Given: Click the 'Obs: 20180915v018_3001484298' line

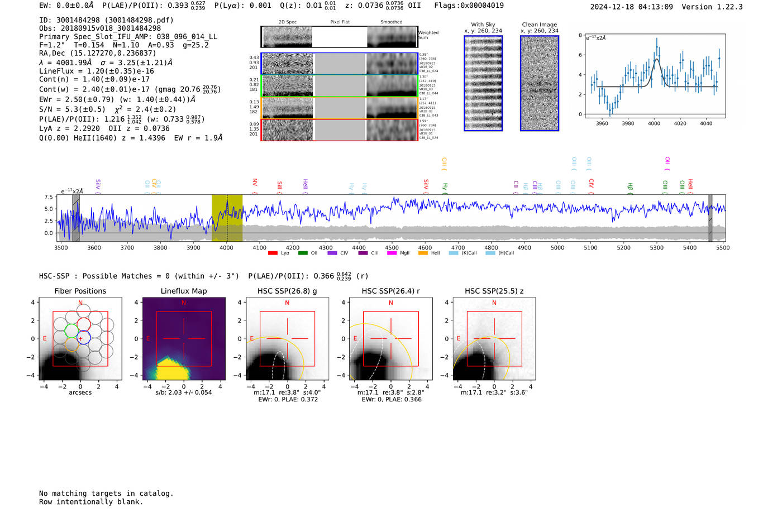Looking at the screenshot, I should [x=100, y=28].
